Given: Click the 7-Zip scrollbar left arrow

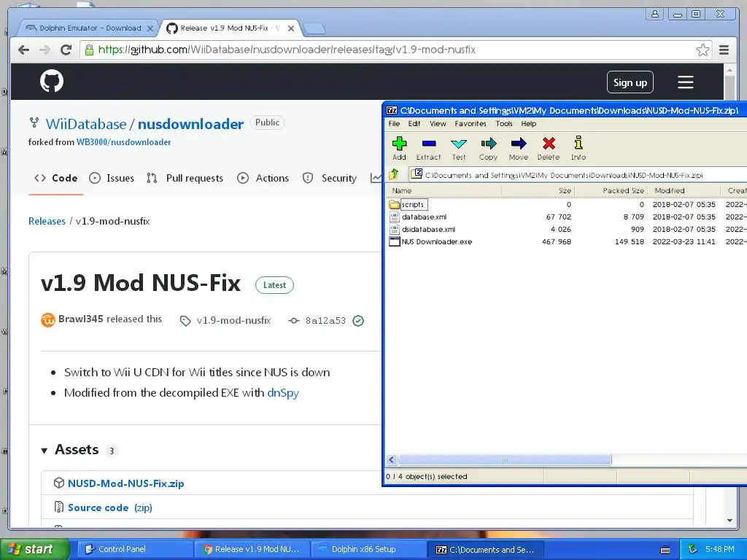Looking at the screenshot, I should click(392, 460).
